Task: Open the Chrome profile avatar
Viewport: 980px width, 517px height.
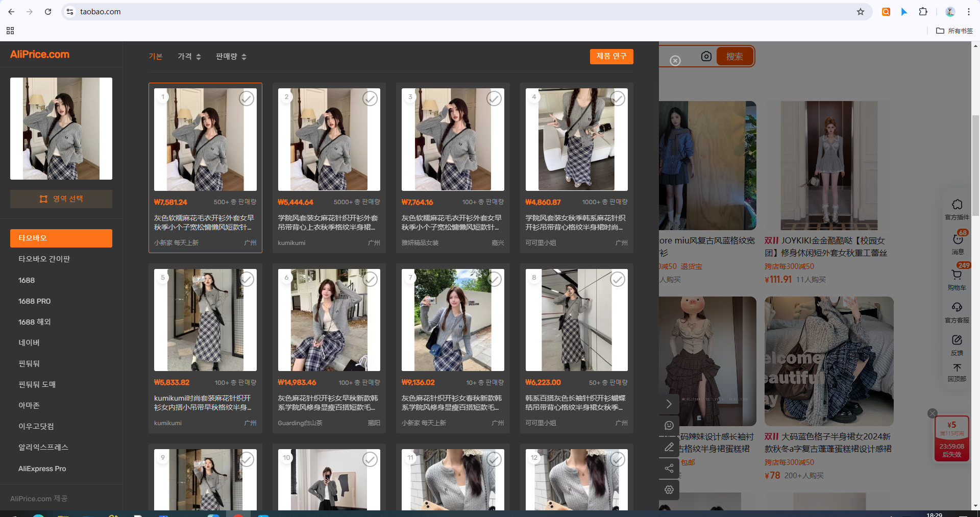Action: 950,12
